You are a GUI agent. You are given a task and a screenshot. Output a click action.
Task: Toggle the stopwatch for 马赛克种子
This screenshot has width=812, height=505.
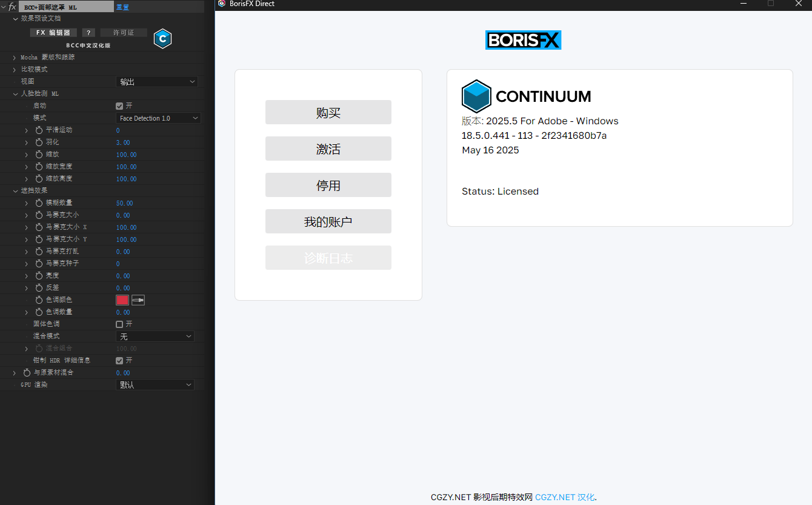(x=39, y=264)
